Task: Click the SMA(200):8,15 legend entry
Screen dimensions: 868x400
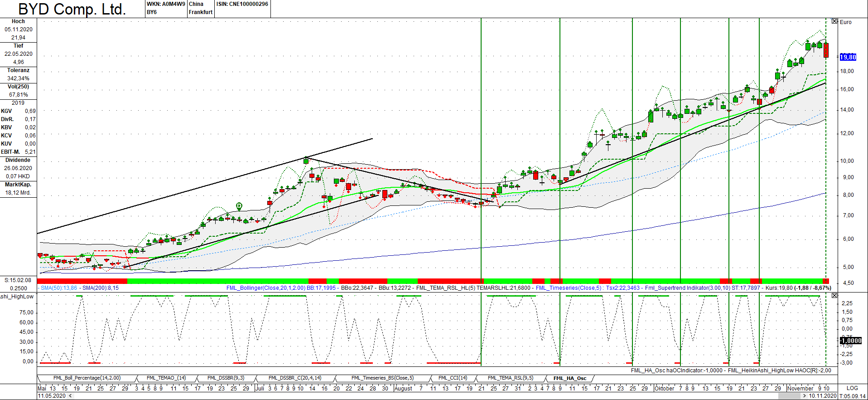Action: point(101,288)
